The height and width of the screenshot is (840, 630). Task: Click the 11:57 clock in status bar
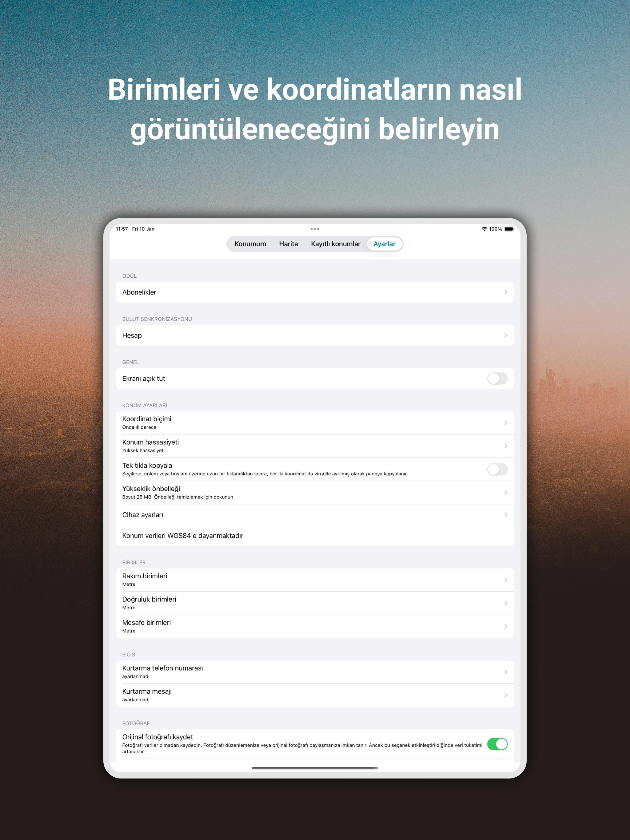coord(122,229)
